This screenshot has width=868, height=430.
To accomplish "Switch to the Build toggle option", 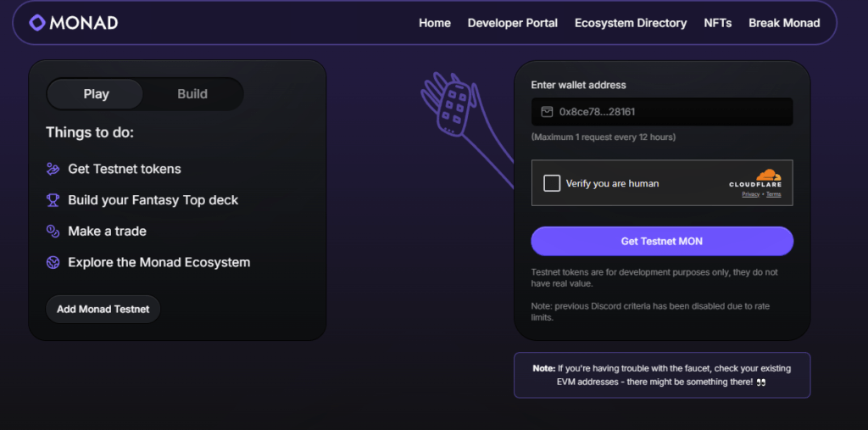I will point(192,94).
